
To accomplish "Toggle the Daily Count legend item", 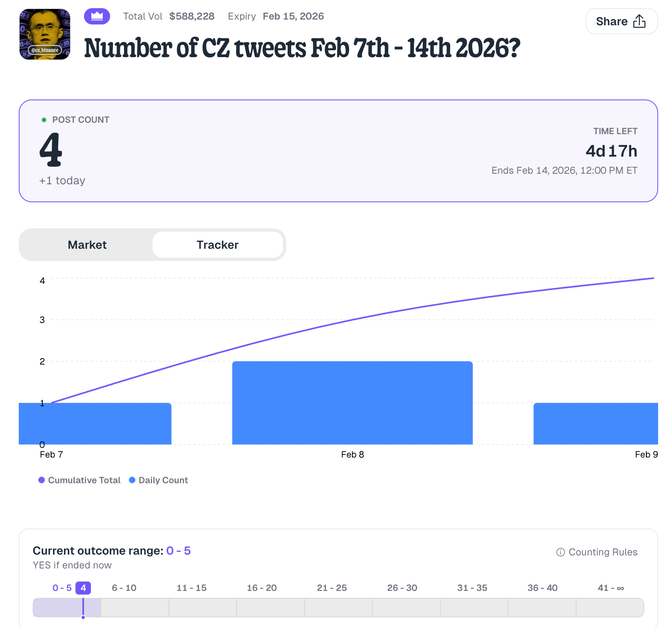I will 159,480.
